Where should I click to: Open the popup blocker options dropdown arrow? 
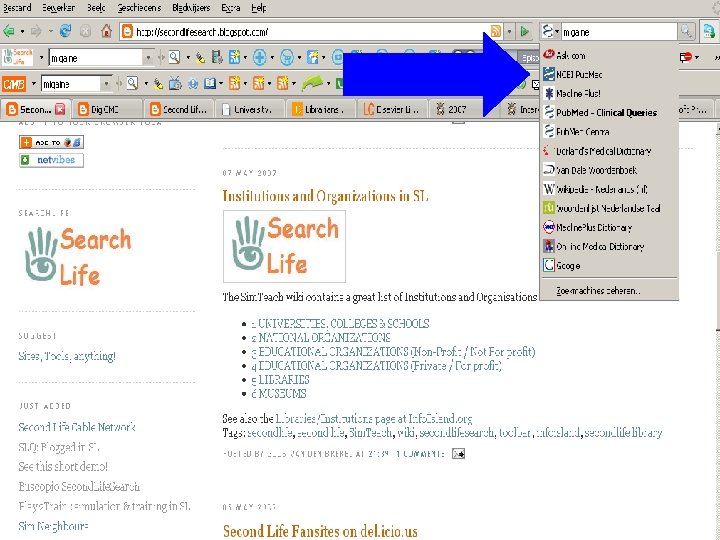(697, 57)
